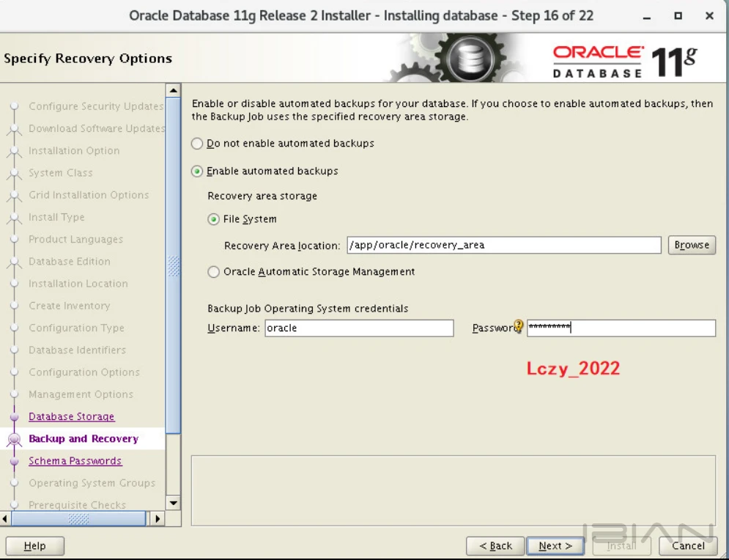Click the sidebar scroll-up arrow
Viewport: 729px width, 560px height.
174,90
